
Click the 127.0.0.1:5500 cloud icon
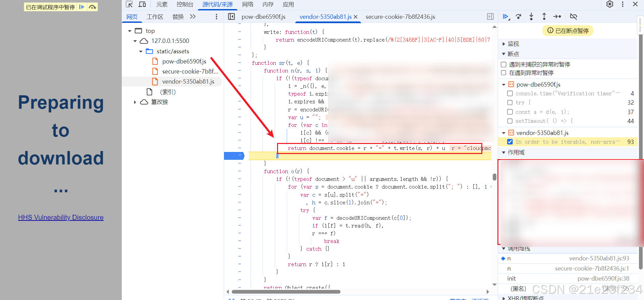point(144,41)
